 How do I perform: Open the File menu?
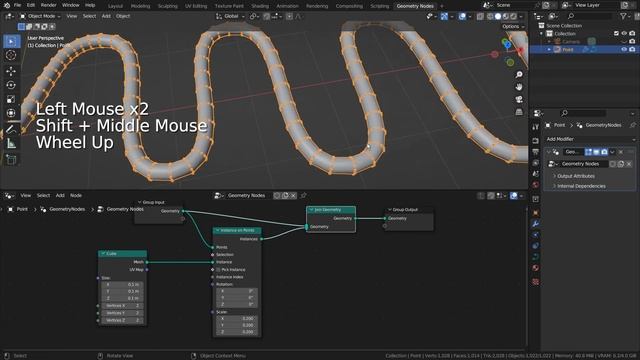17,5
